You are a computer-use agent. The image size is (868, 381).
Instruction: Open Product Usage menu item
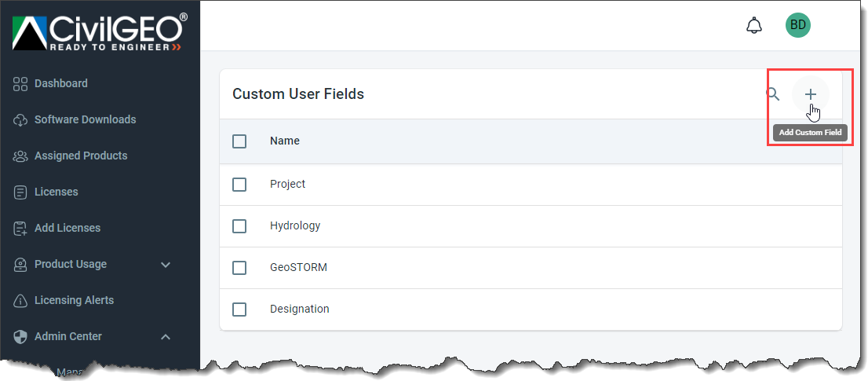point(71,264)
